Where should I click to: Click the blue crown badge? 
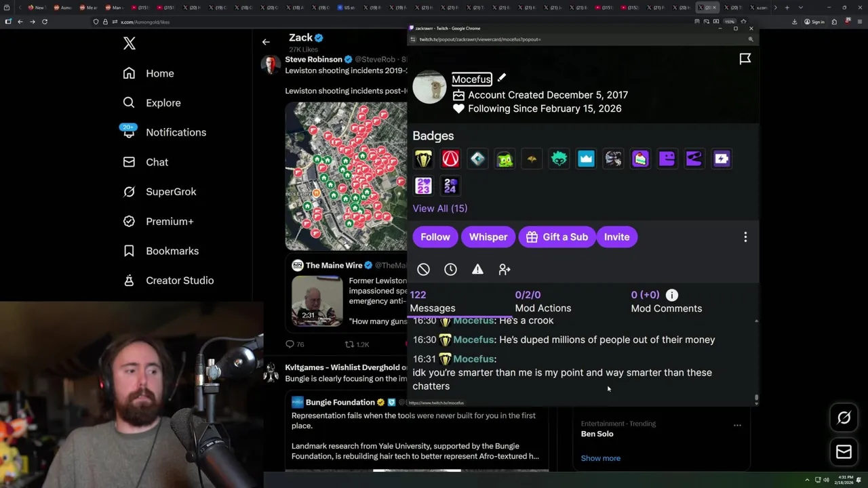(586, 159)
